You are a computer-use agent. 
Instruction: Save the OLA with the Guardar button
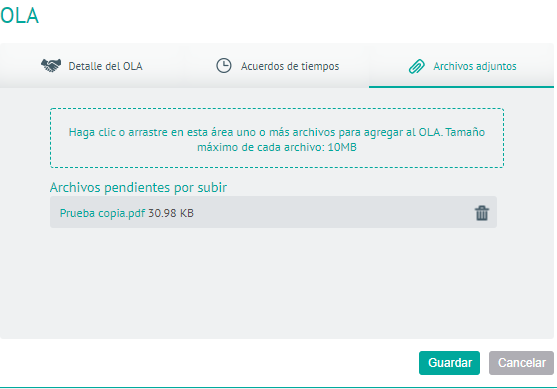pos(449,363)
